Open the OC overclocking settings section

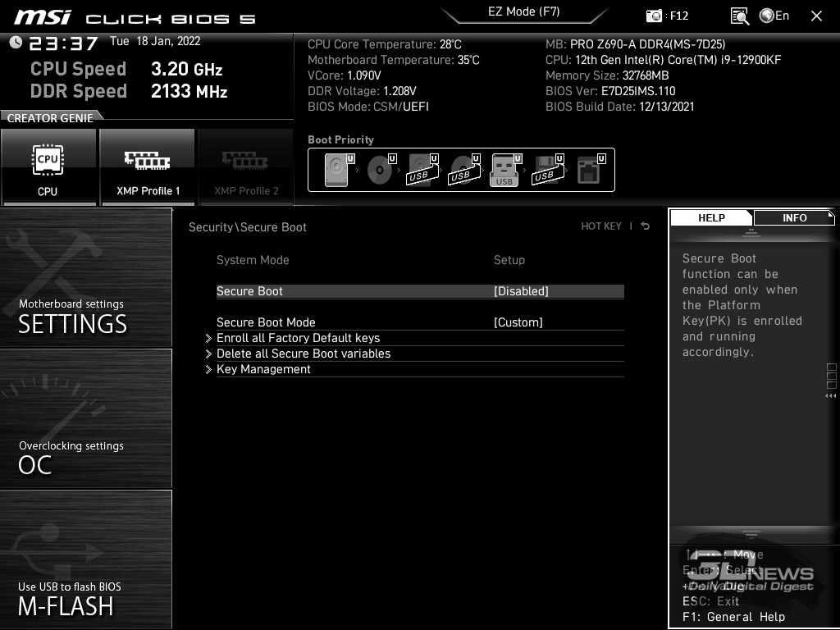click(x=85, y=418)
